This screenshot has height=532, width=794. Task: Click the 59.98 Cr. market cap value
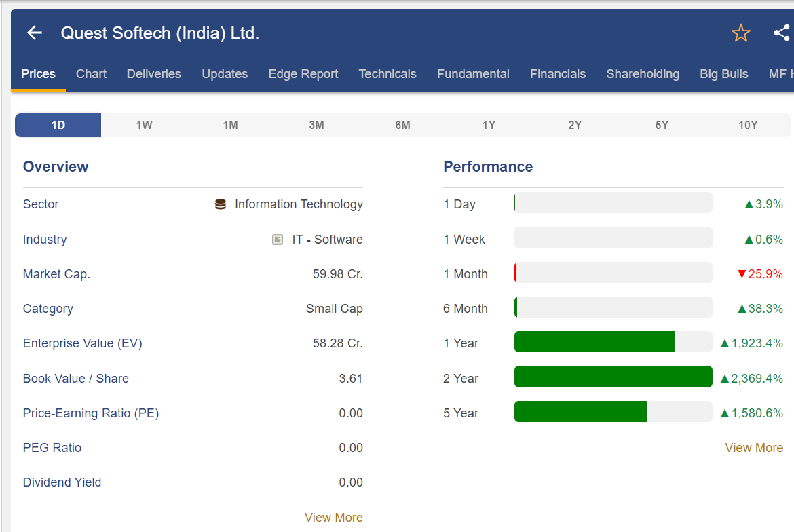(x=338, y=274)
